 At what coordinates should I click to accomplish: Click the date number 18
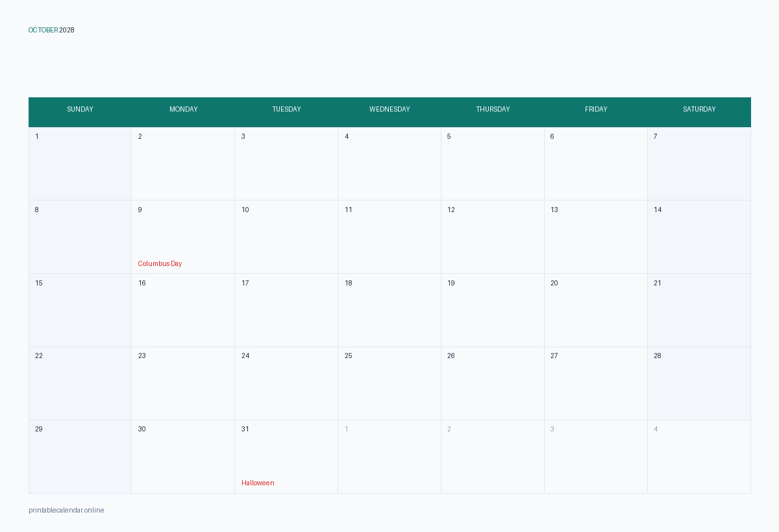pyautogui.click(x=349, y=284)
